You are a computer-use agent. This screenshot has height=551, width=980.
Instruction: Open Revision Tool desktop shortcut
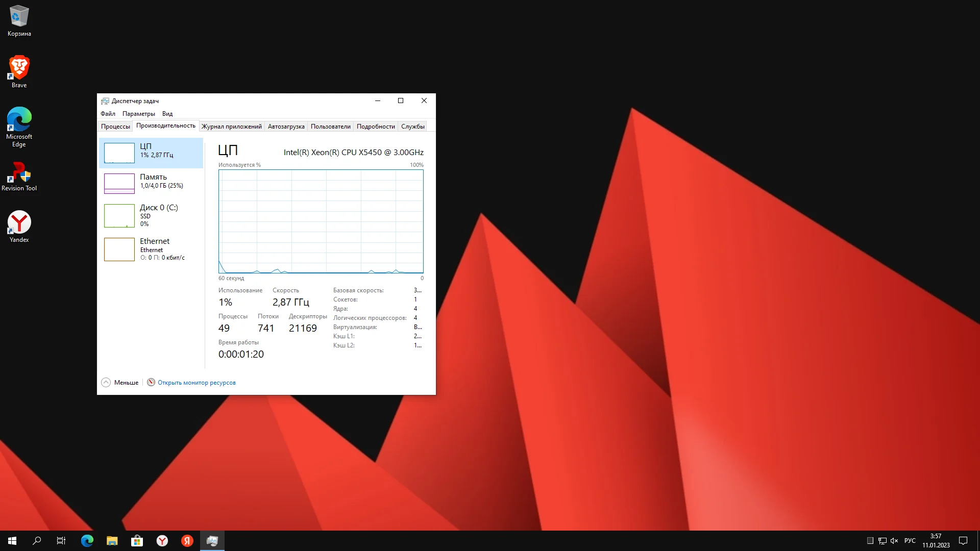19,176
